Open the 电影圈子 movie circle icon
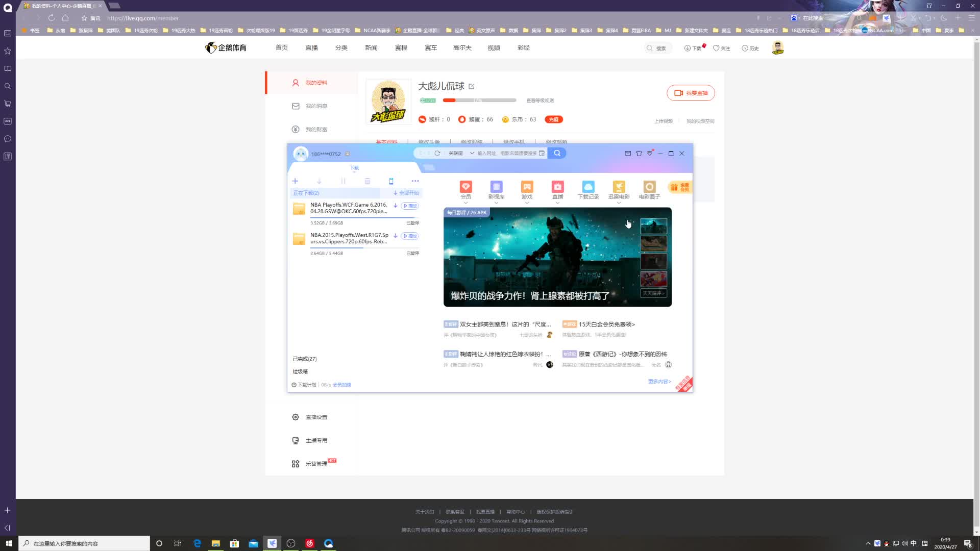Image resolution: width=980 pixels, height=551 pixels. (x=649, y=187)
